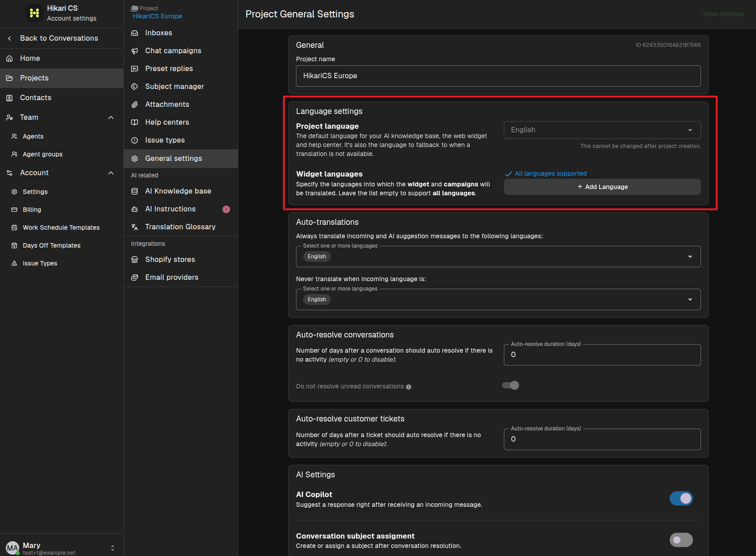
Task: Click the Email providers mail icon
Action: click(x=135, y=278)
